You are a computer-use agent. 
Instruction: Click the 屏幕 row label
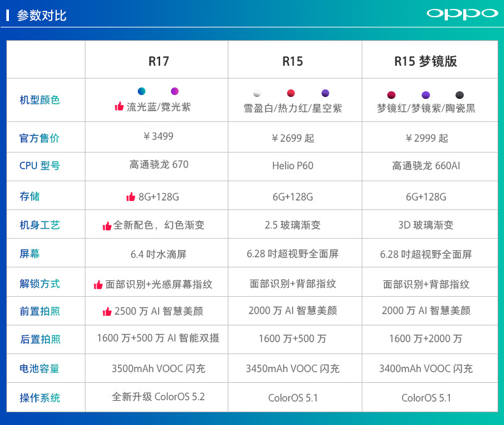[29, 253]
